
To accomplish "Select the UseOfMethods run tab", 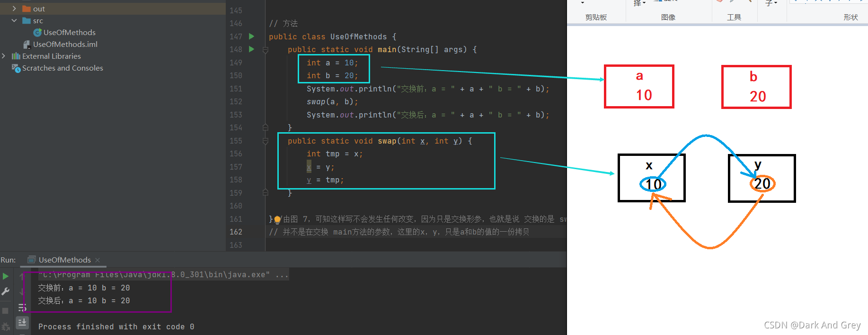I will [64, 260].
